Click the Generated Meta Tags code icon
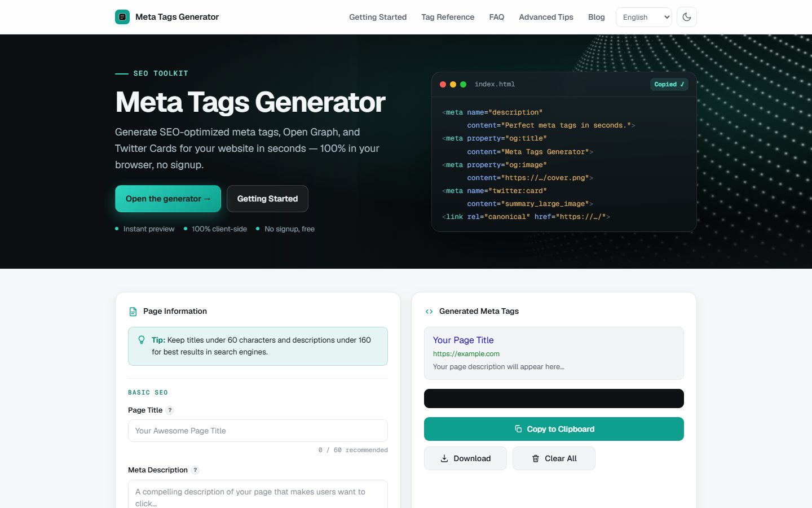Image resolution: width=812 pixels, height=508 pixels. pos(429,312)
